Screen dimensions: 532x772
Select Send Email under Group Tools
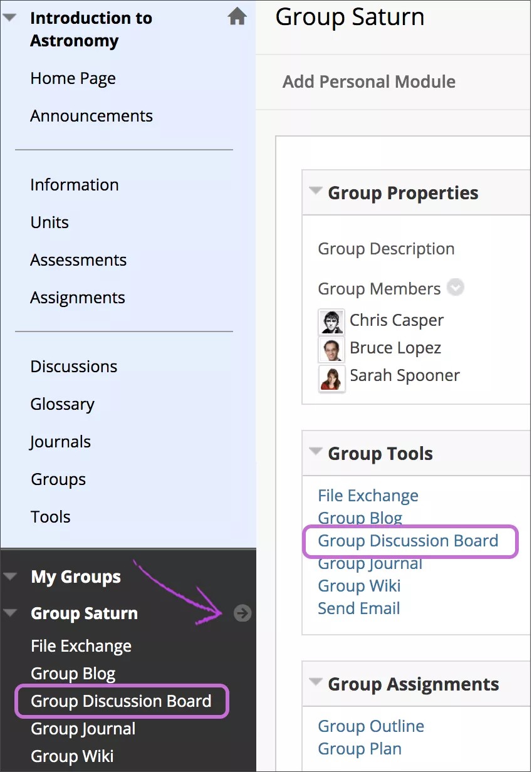[359, 608]
